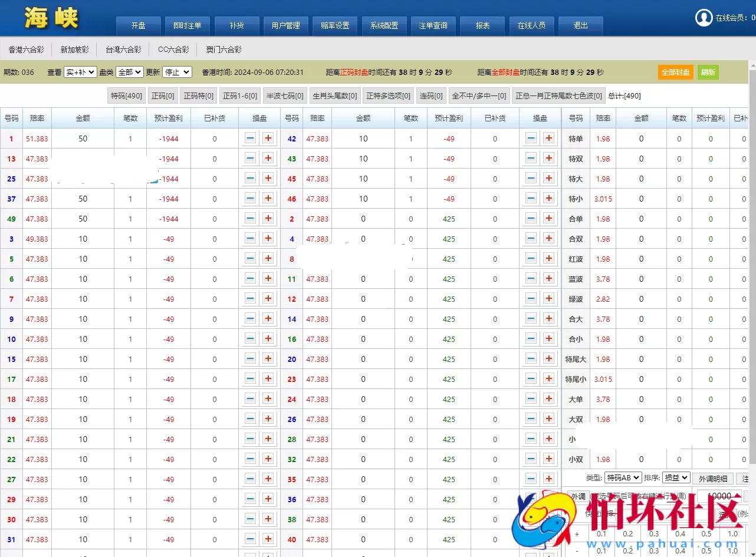Switch to the 新加坡彩 tab
This screenshot has height=557, width=756.
tap(74, 49)
